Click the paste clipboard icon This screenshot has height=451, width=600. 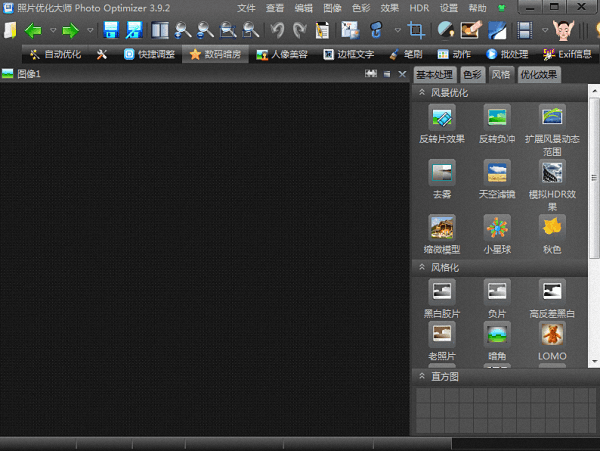click(x=322, y=30)
